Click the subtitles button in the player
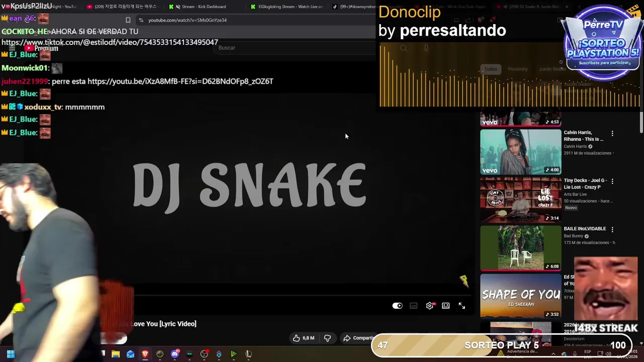The image size is (644, 362). click(x=414, y=306)
